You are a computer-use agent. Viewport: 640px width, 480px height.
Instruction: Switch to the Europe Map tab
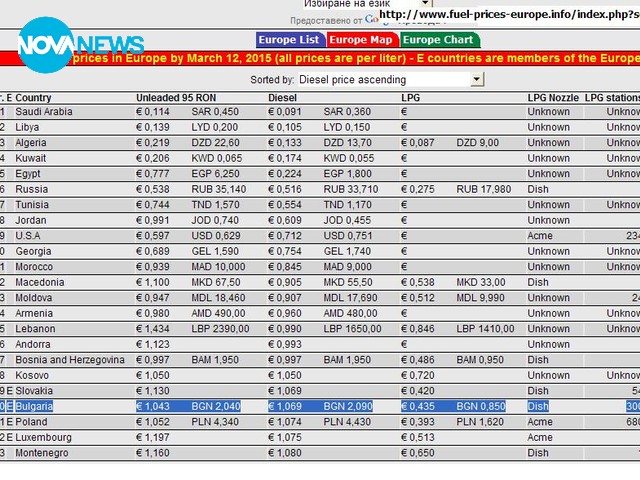click(x=361, y=40)
